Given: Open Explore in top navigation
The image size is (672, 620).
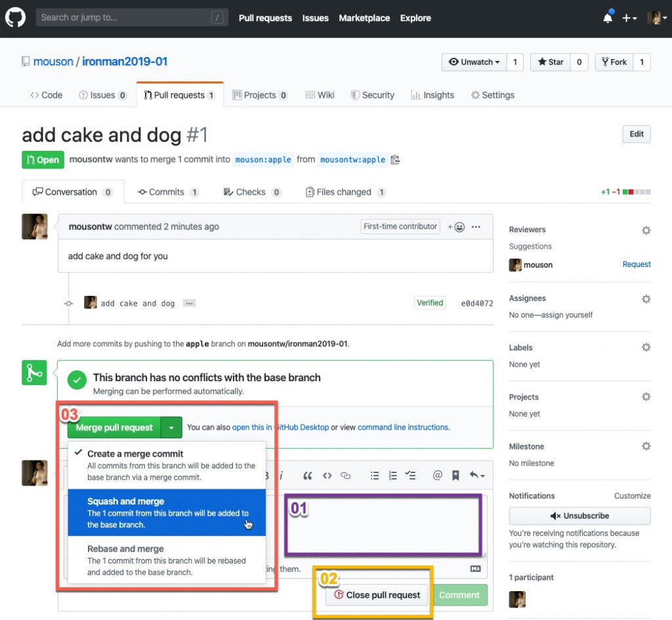Looking at the screenshot, I should coord(415,18).
